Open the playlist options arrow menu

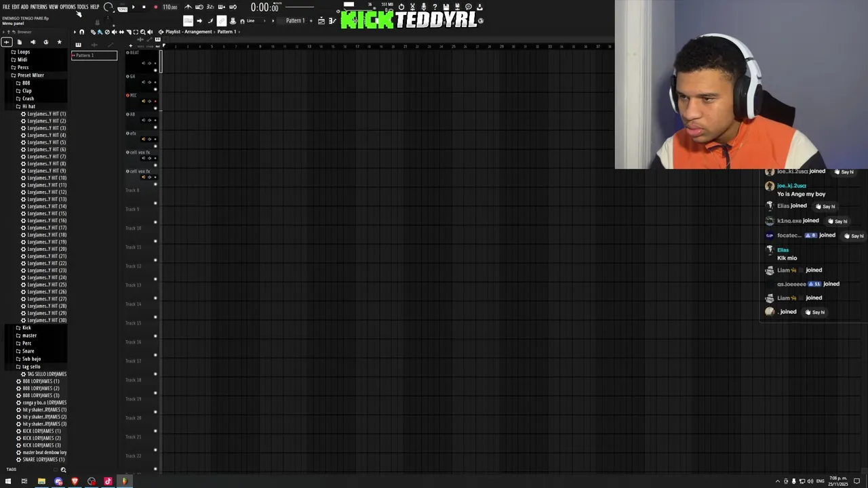(x=75, y=32)
